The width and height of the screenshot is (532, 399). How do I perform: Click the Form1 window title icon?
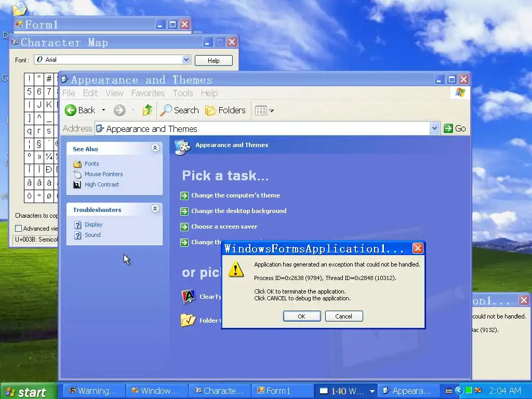(19, 24)
